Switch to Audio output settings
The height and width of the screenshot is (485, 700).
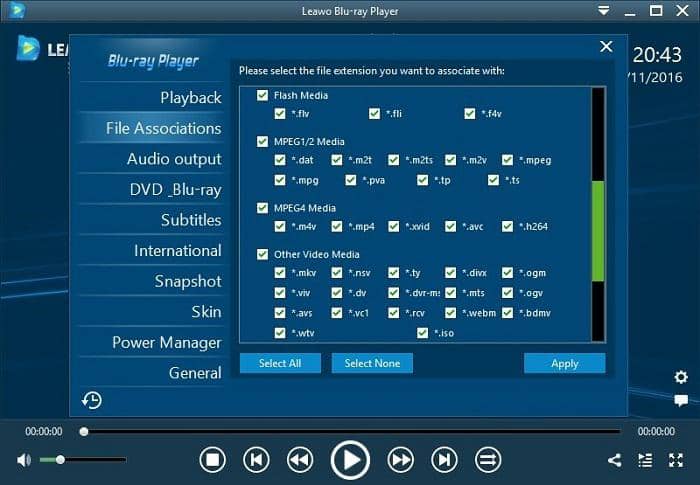pos(173,159)
